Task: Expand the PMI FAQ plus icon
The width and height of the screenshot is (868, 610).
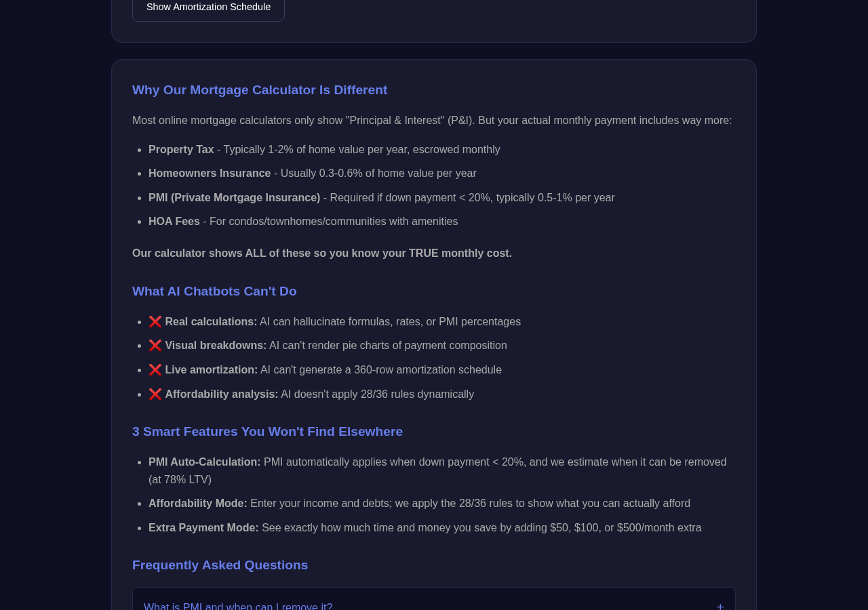Action: coord(720,605)
